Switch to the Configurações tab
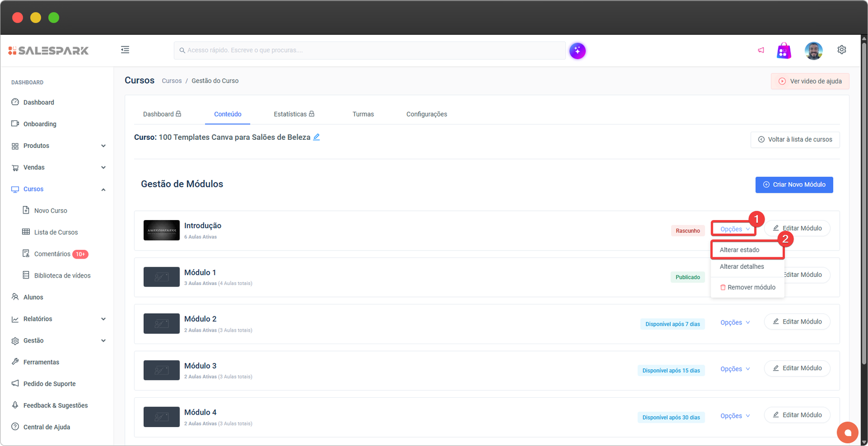The image size is (868, 446). (426, 114)
